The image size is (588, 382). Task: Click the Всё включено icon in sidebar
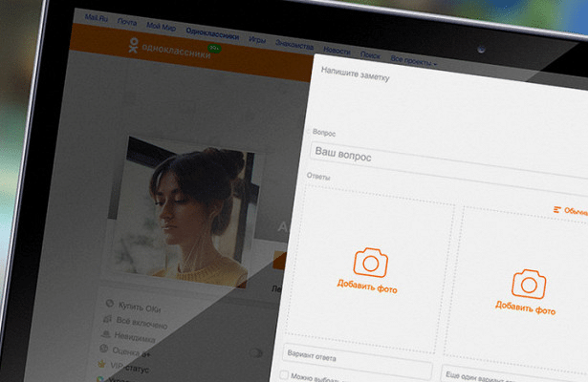click(x=107, y=319)
